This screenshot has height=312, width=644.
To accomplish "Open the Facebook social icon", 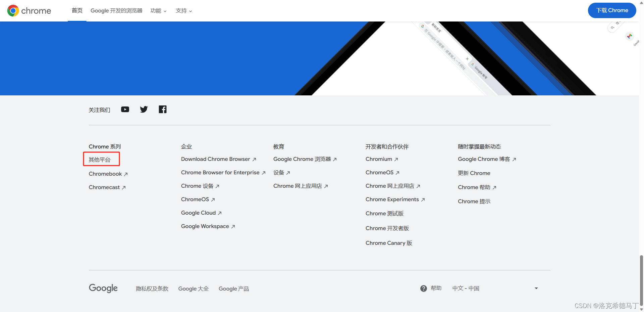I will [163, 109].
